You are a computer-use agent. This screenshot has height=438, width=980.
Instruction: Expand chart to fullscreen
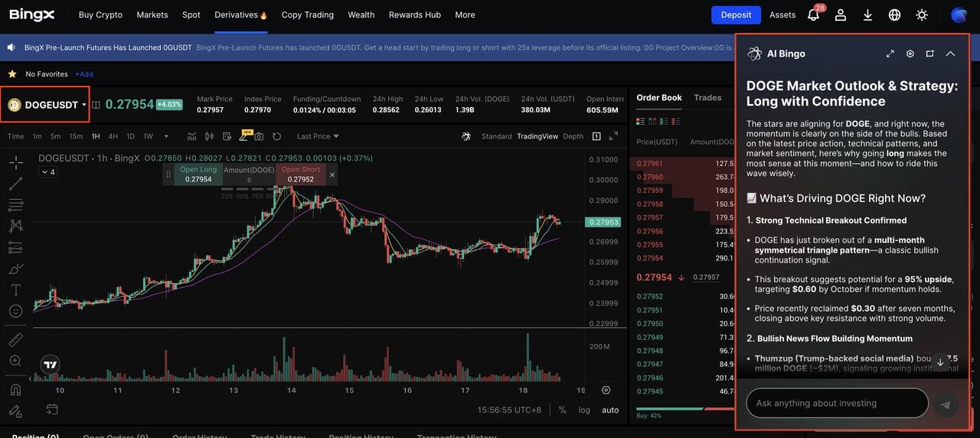[x=613, y=136]
